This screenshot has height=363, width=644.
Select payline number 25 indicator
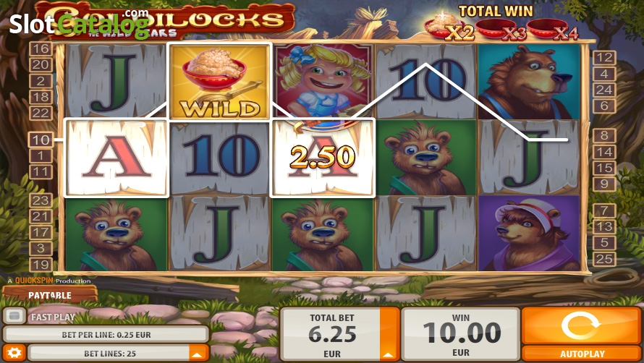pyautogui.click(x=604, y=259)
